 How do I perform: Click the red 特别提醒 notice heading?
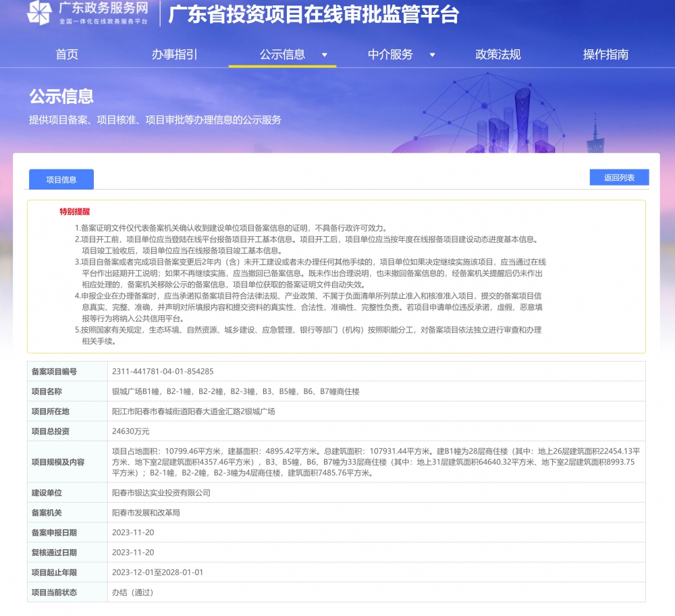click(x=74, y=212)
